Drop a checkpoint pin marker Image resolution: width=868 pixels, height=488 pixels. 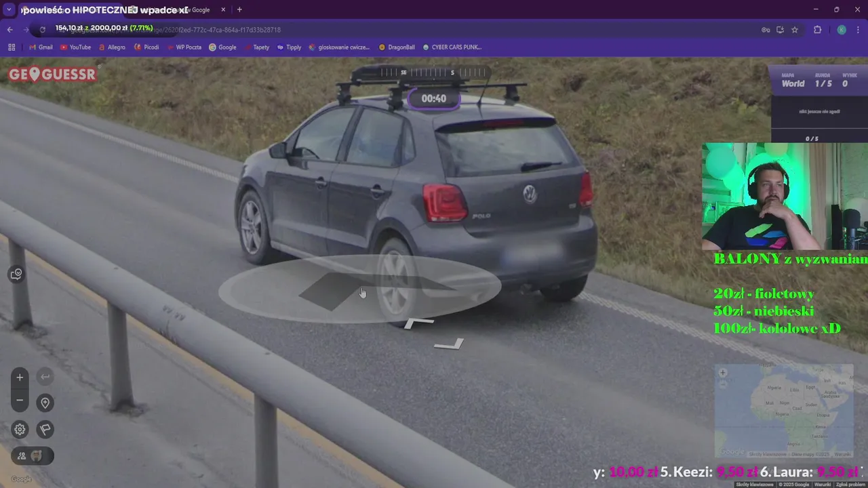(x=45, y=403)
